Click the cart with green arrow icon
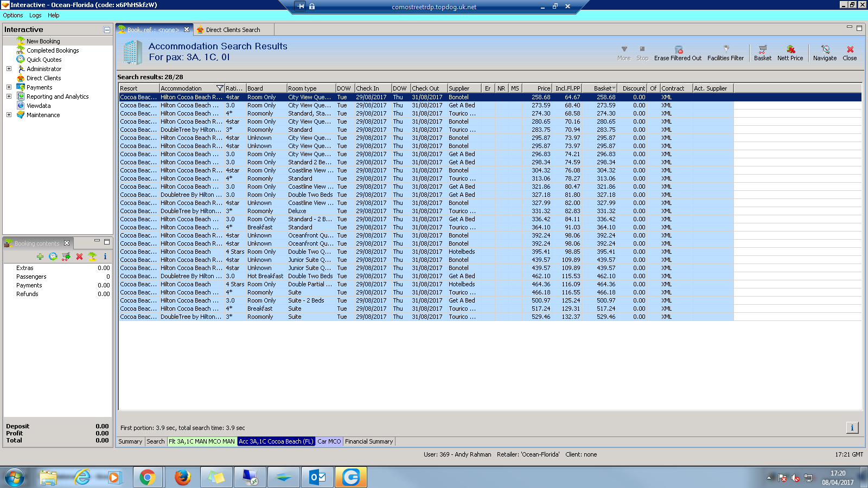This screenshot has height=488, width=868. 66,256
